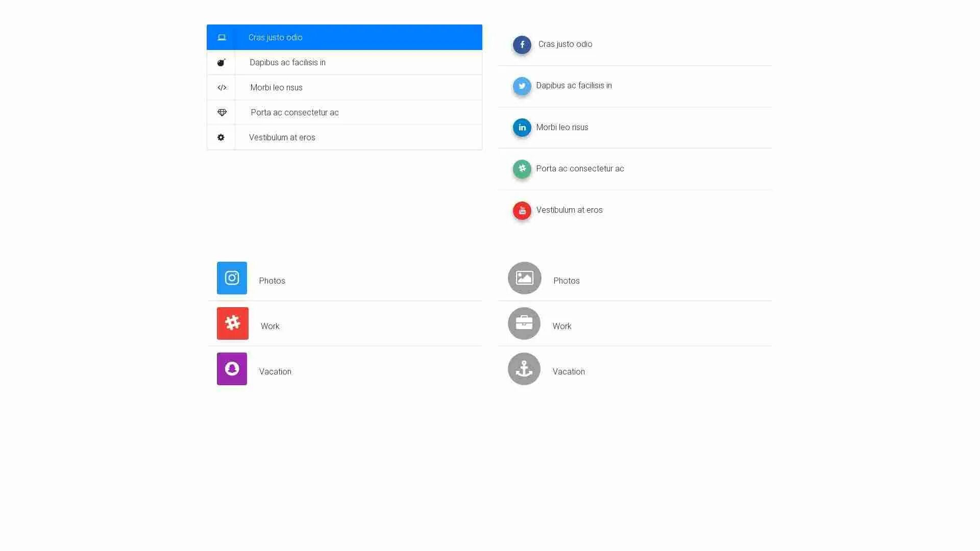Click the gray anchor circle icon
This screenshot has width=980, height=551.
click(524, 368)
